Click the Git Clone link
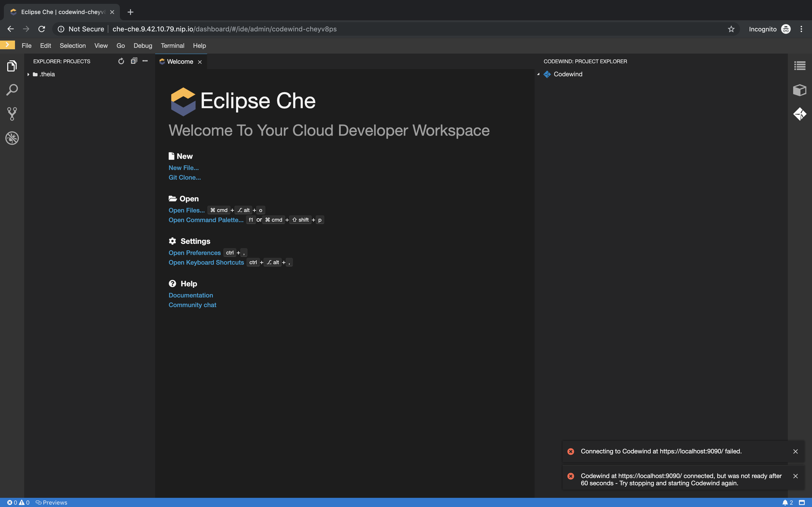The height and width of the screenshot is (507, 812). 185,177
